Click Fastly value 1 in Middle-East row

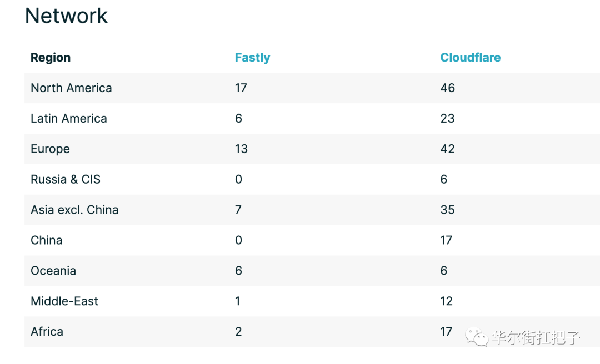tap(238, 301)
